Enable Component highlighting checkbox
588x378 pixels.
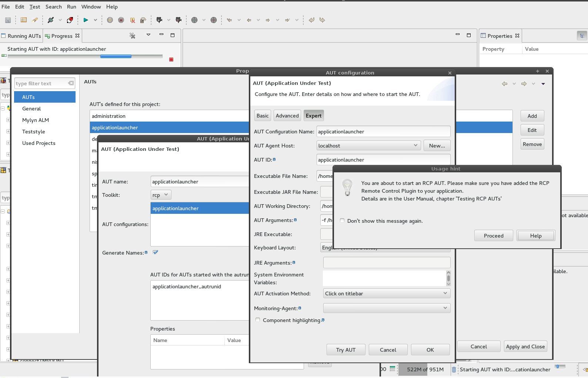[x=258, y=320]
